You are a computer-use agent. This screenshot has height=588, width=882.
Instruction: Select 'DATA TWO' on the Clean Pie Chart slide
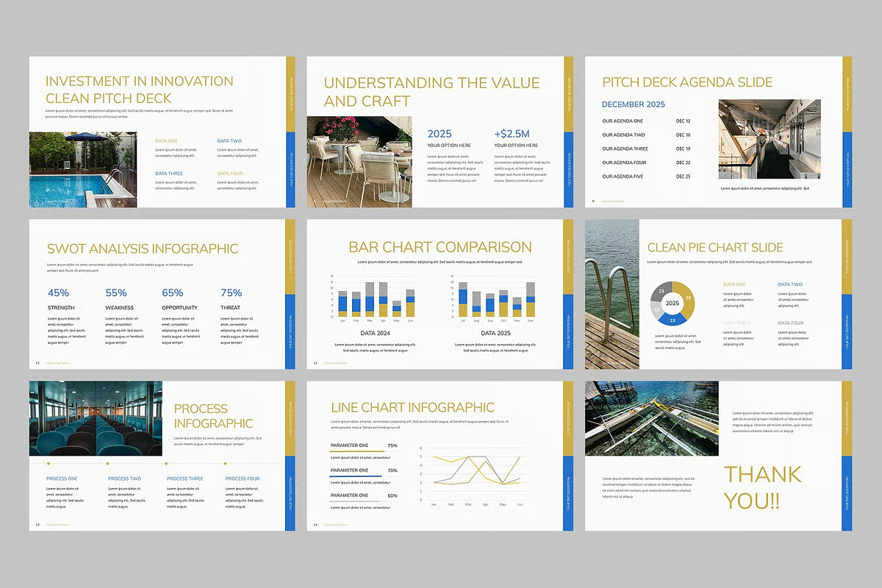coord(790,284)
